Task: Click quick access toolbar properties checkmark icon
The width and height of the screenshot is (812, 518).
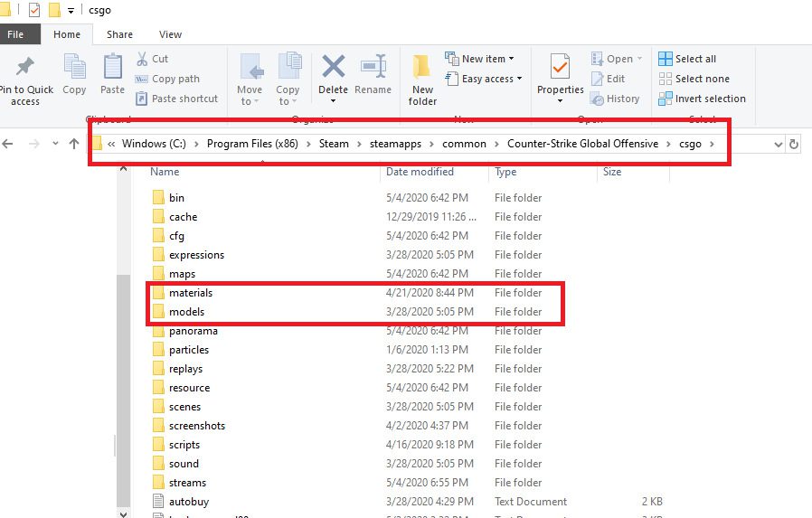Action: tap(34, 10)
